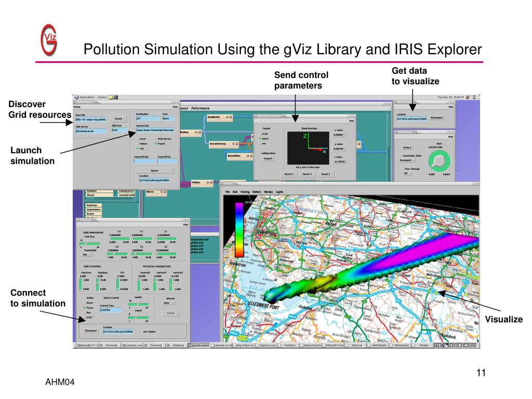The height and width of the screenshot is (399, 532).
Task: Open the gnome-panel taskbar entry
Action: point(199,345)
